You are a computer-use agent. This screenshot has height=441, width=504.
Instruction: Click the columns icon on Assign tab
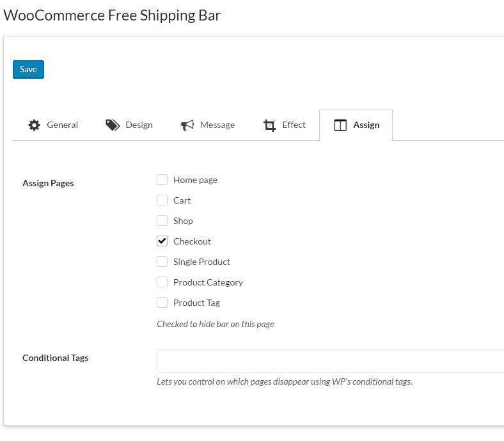coord(340,125)
